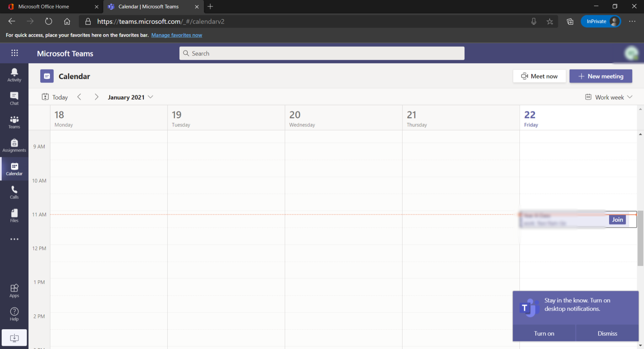This screenshot has height=349, width=644.
Task: Select Thursday 21 column header
Action: point(461,118)
